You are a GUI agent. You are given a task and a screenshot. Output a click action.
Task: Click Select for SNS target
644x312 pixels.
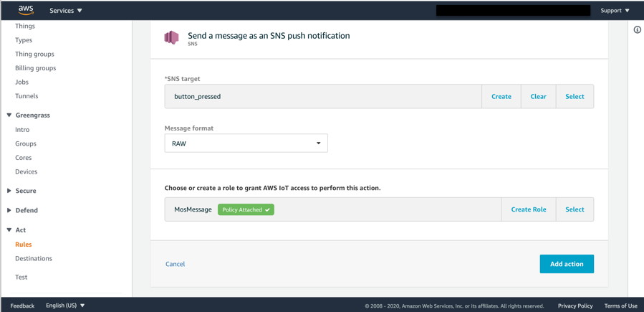575,97
